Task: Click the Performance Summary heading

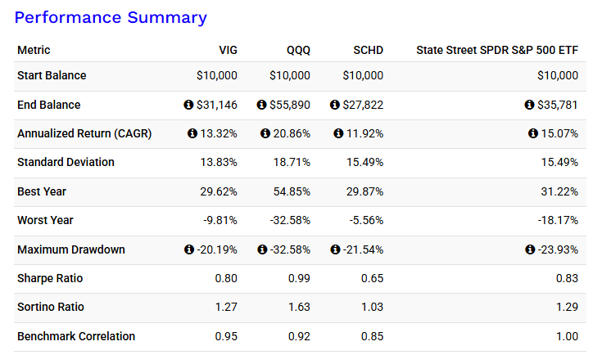Action: 111,18
